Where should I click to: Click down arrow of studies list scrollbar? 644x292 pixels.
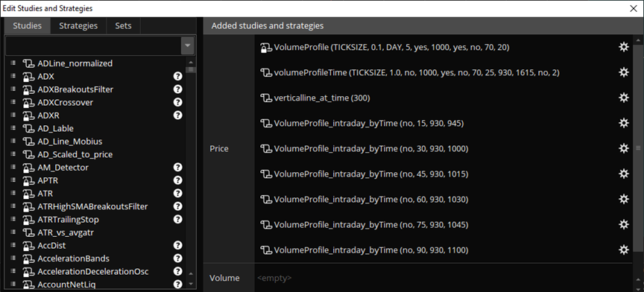(x=190, y=283)
